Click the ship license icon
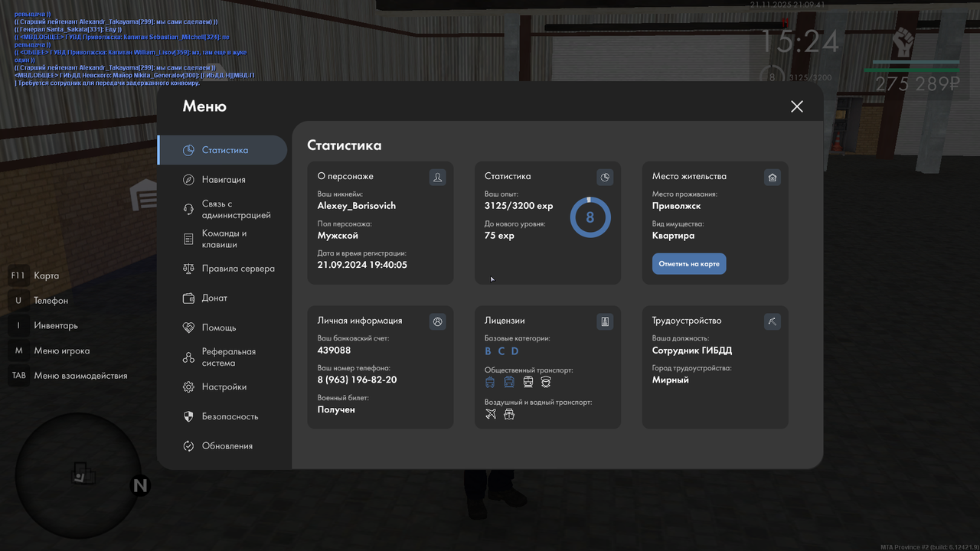 point(509,414)
